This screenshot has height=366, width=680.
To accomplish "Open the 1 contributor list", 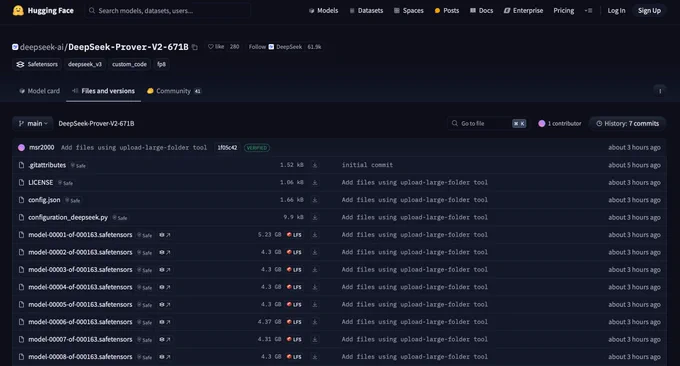I will (x=560, y=124).
